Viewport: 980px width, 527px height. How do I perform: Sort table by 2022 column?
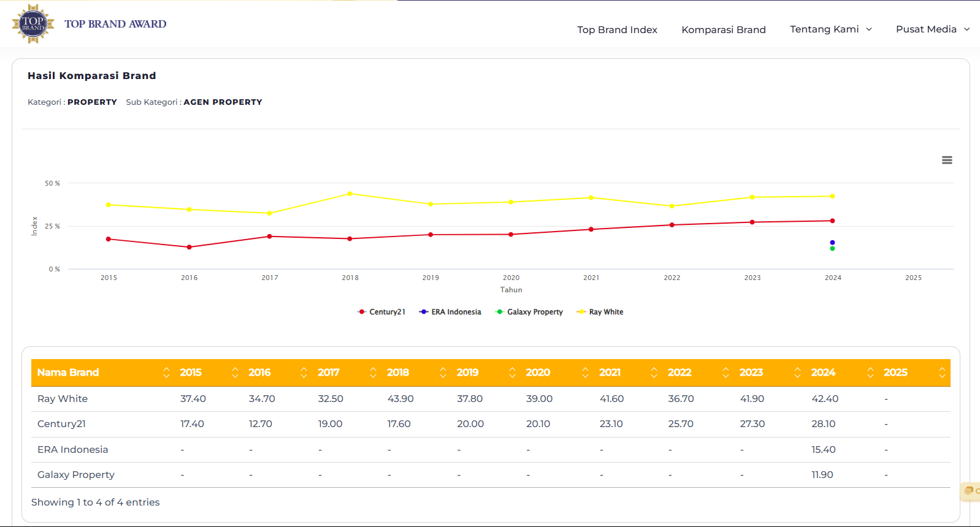pos(697,373)
